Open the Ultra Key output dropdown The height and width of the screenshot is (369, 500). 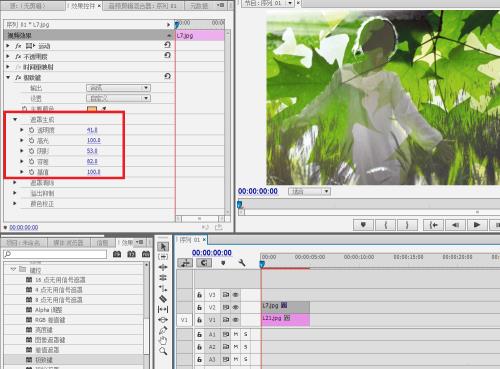[x=118, y=88]
